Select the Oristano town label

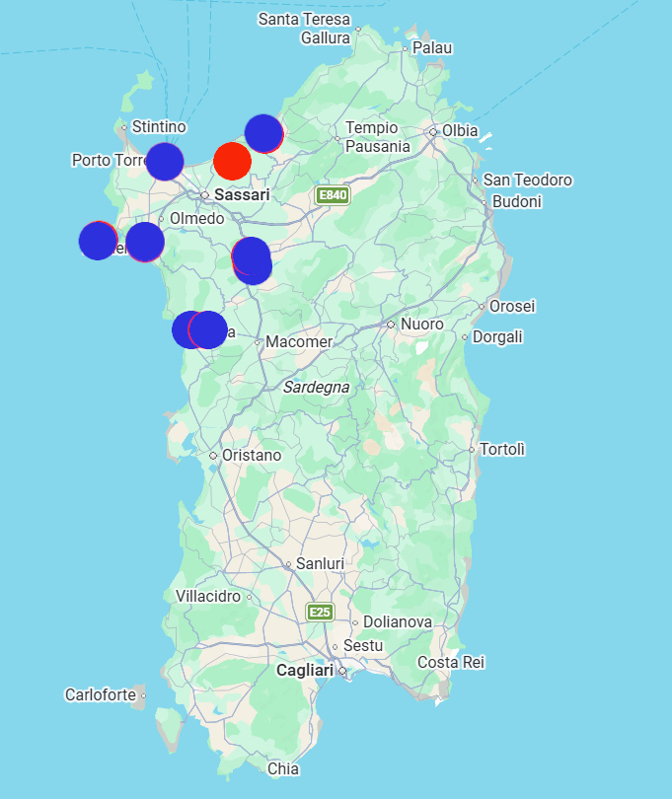[252, 455]
